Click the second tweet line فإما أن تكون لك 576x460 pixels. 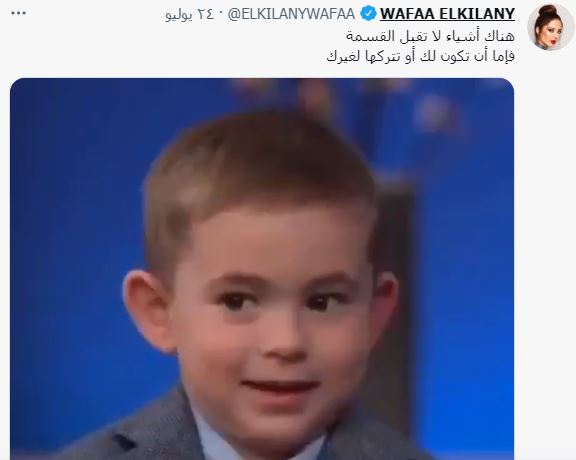pos(420,56)
